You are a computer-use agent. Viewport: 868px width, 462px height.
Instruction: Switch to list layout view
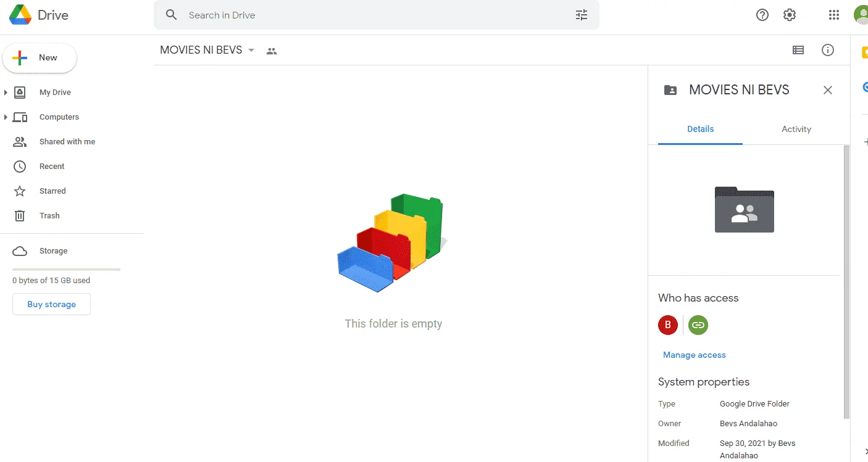click(798, 50)
